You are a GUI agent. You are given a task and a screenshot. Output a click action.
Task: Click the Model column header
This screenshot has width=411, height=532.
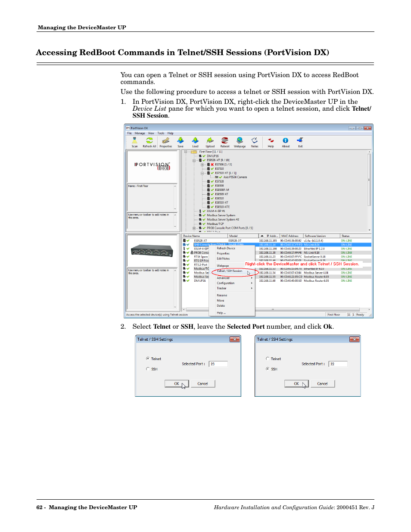(243, 236)
